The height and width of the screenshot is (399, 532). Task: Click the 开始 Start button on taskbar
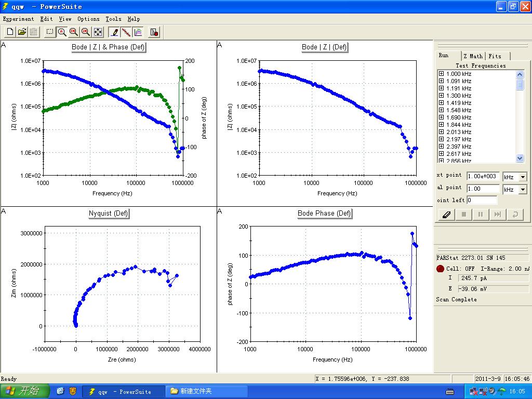pos(24,391)
